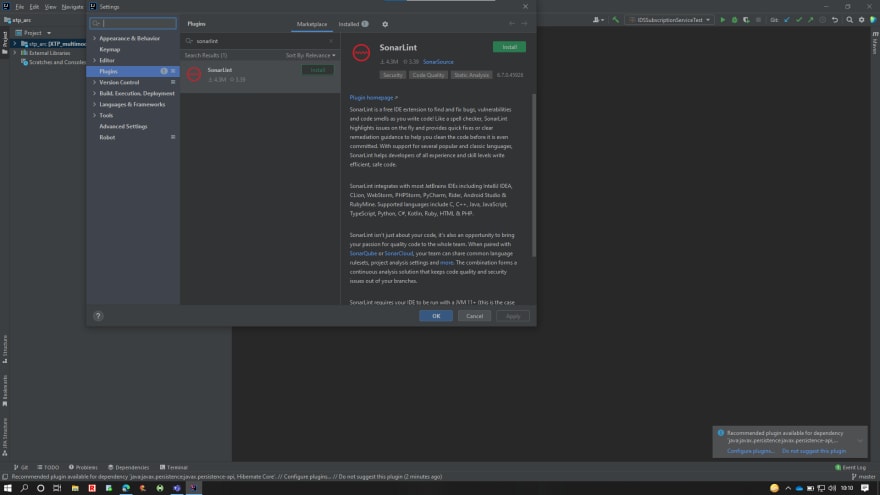The height and width of the screenshot is (495, 880).
Task: Open IDSSubscriptionServiceTest run configuration dropdown
Action: pos(670,20)
